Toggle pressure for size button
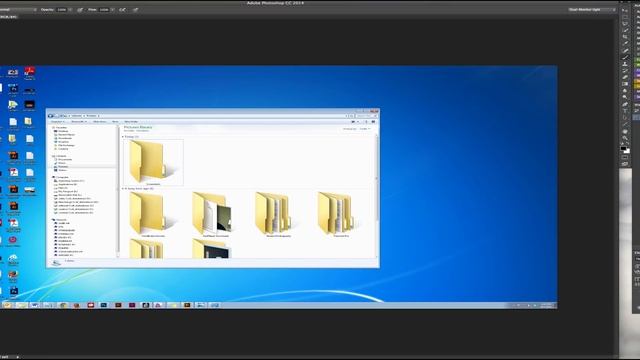This screenshot has width=640, height=360. click(135, 9)
